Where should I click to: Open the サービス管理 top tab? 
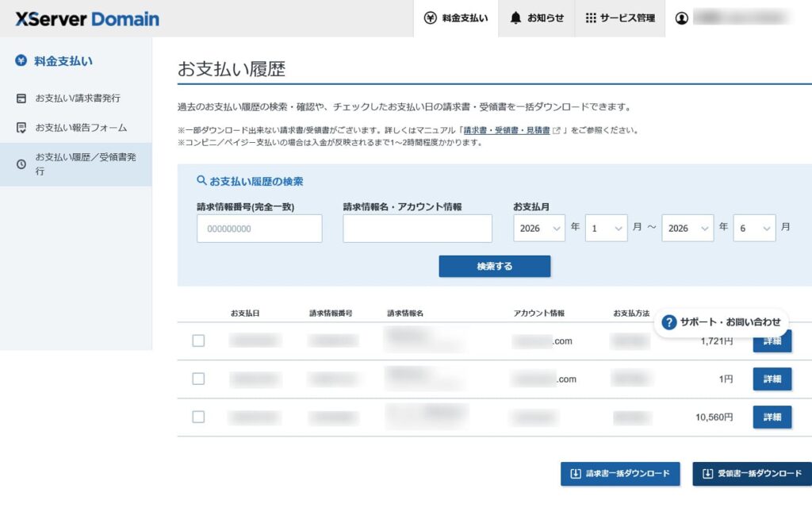click(620, 19)
